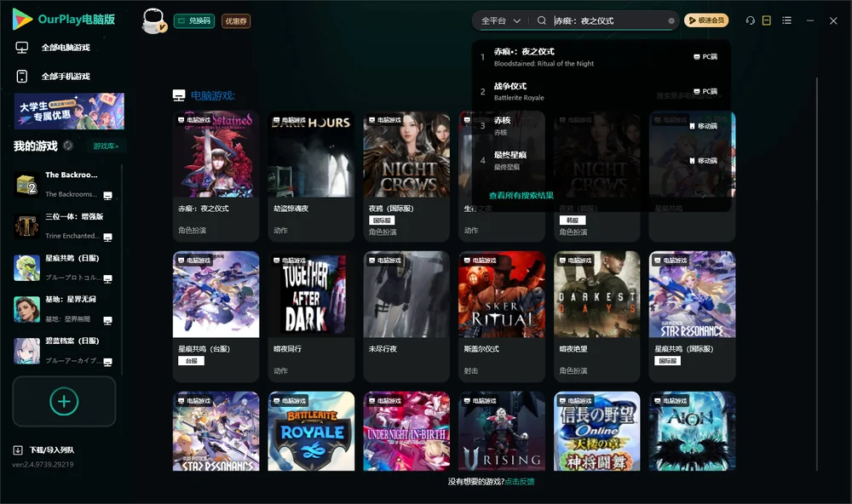Open the 信長の野望 Online game card

[x=596, y=432]
